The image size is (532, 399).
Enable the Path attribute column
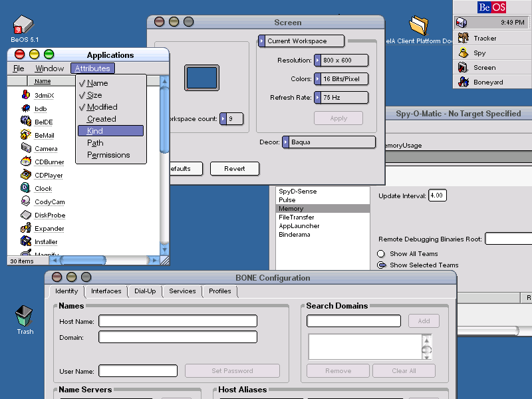tap(110, 143)
